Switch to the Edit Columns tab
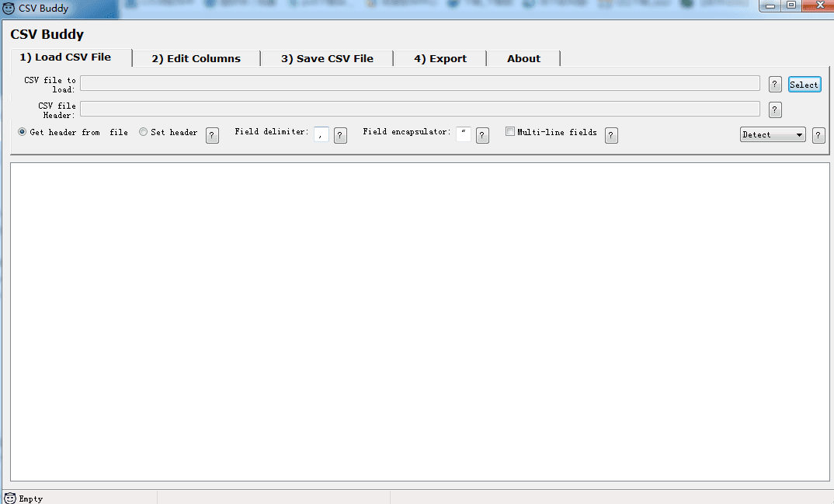This screenshot has width=834, height=504. tap(196, 58)
